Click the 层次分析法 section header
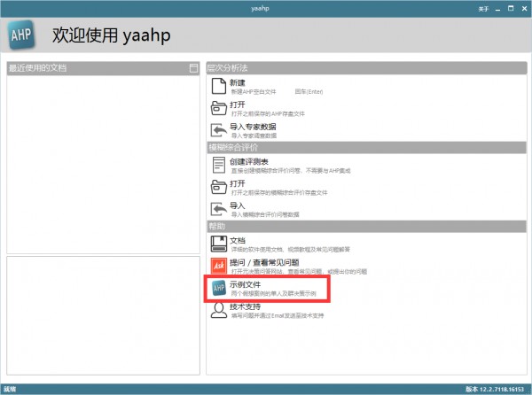Image resolution: width=532 pixels, height=395 pixels. pyautogui.click(x=366, y=68)
